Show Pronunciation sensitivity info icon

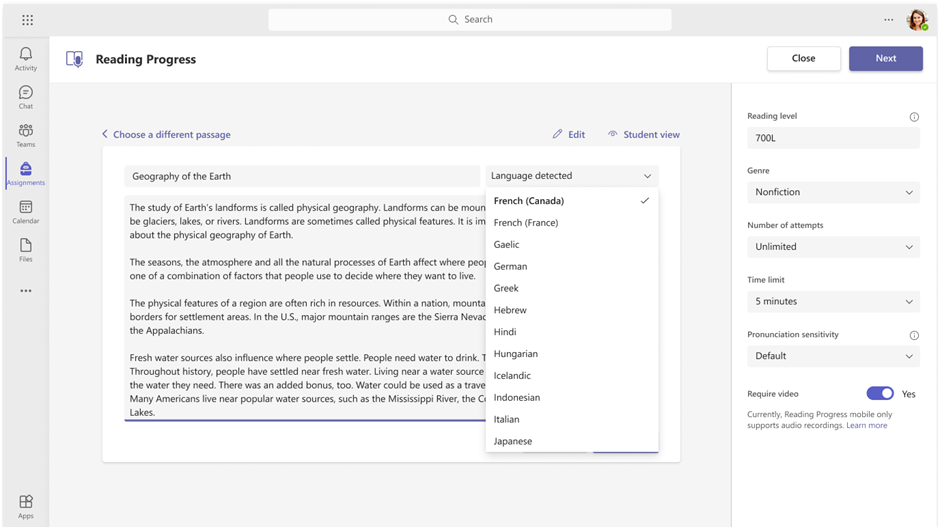tap(914, 335)
